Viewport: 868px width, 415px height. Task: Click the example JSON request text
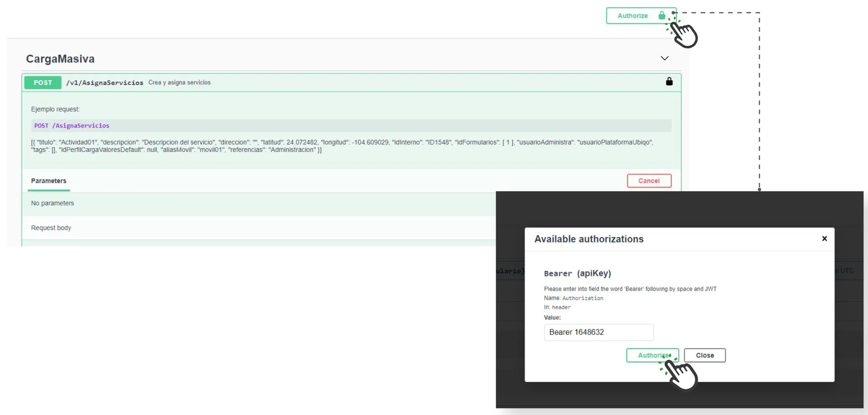(342, 146)
